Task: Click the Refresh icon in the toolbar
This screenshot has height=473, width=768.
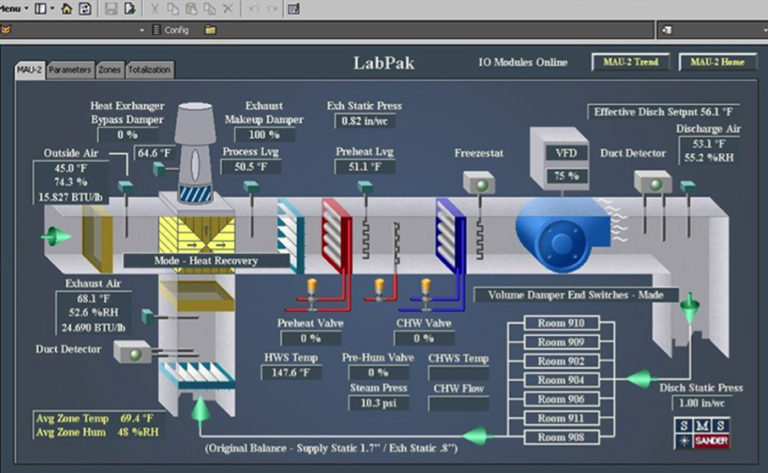Action: point(84,8)
